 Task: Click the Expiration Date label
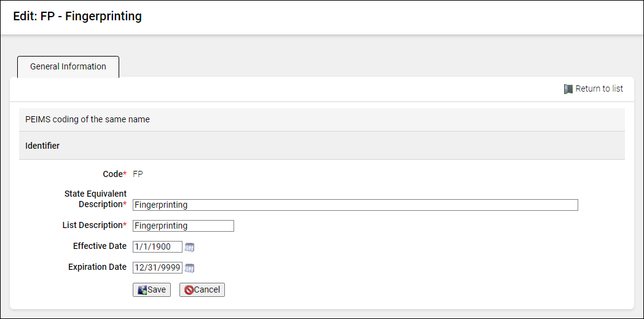point(97,267)
